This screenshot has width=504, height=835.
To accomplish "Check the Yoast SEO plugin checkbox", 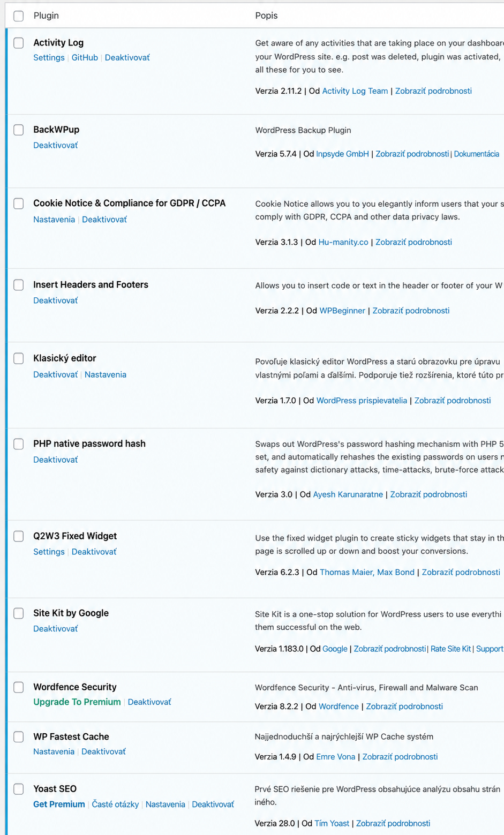I will [x=19, y=789].
